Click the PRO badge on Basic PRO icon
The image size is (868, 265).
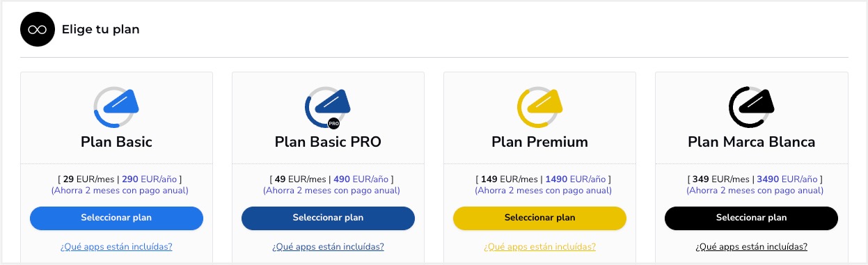pyautogui.click(x=333, y=124)
